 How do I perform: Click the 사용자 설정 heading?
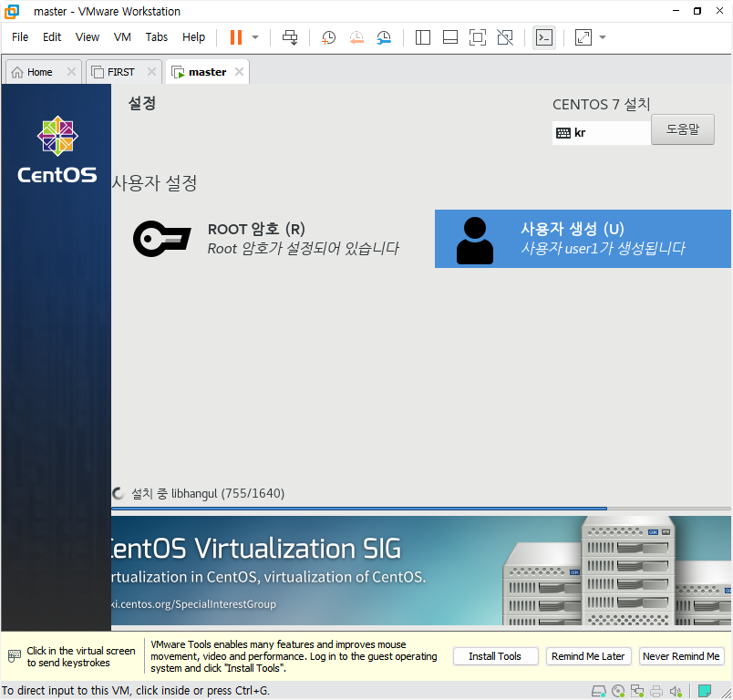[154, 182]
